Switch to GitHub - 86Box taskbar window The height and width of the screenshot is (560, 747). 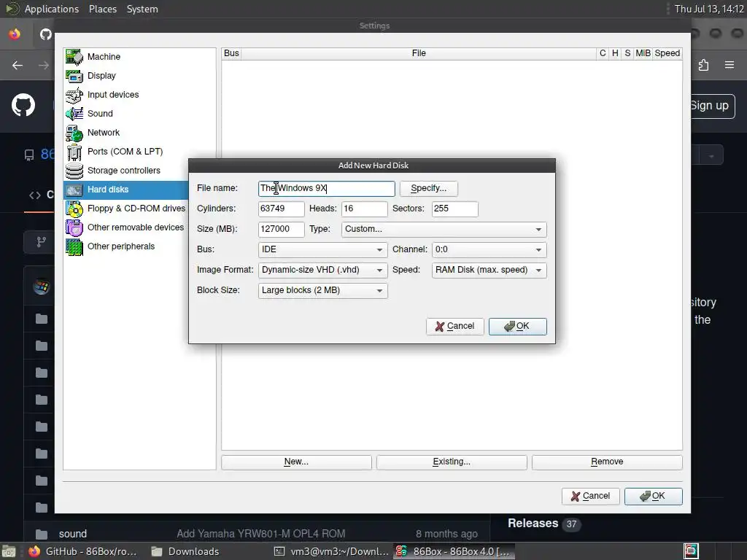tap(83, 551)
